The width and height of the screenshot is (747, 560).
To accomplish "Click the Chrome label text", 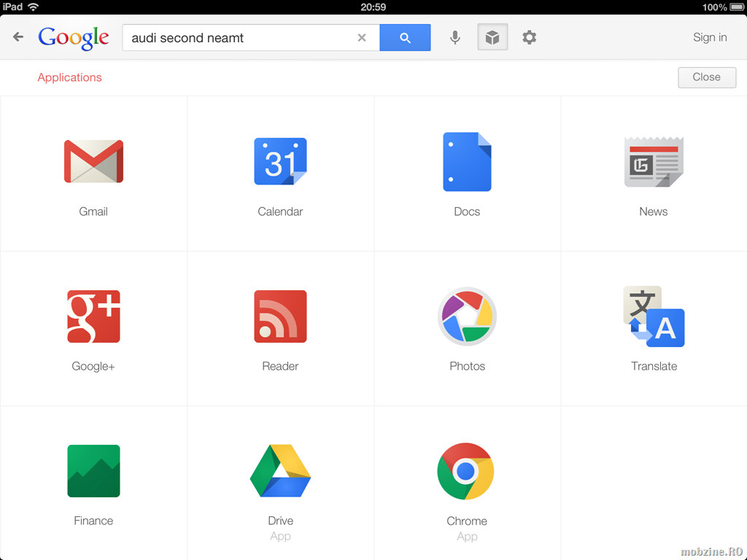I will click(467, 521).
